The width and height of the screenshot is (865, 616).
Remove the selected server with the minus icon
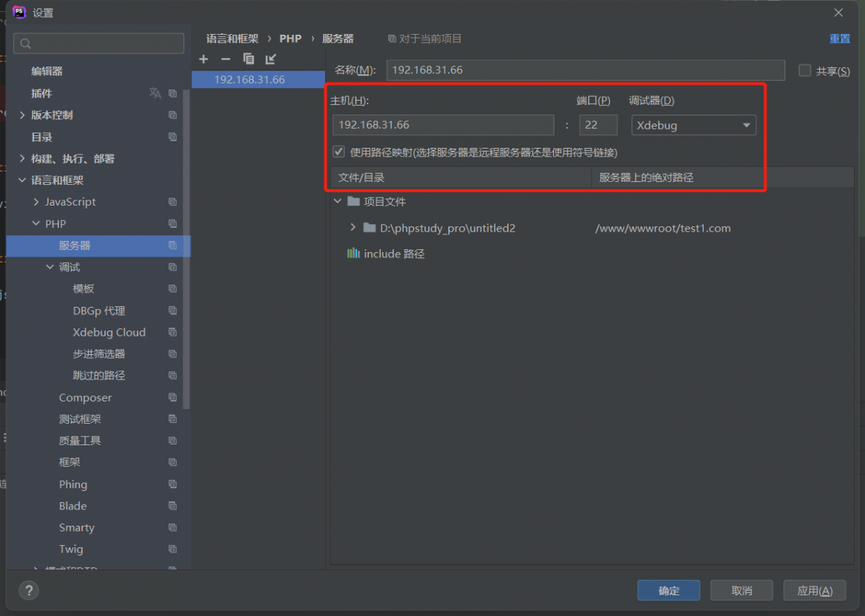click(225, 58)
